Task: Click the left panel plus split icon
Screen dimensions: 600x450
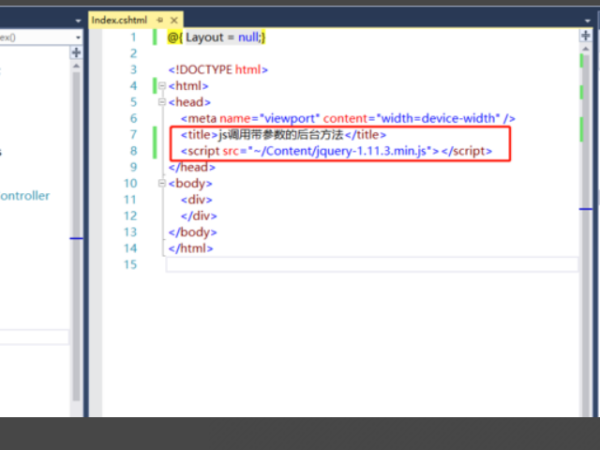Action: (76, 52)
